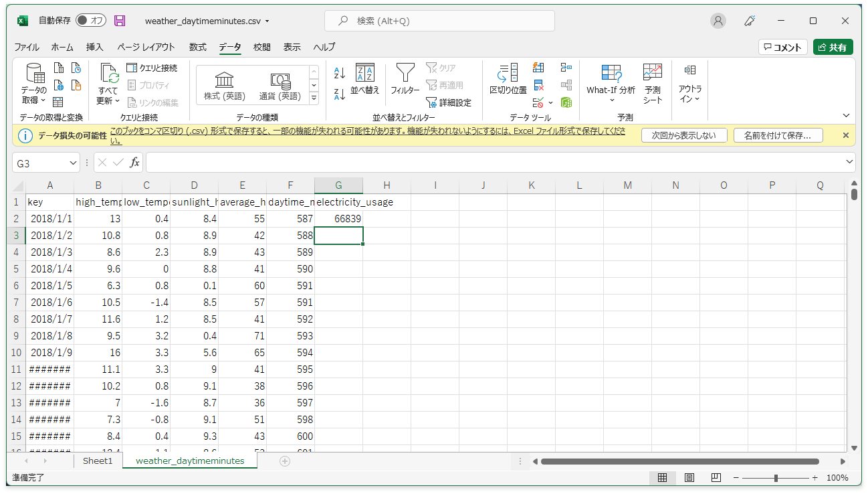This screenshot has height=494, width=868.
Task: Switch to the 挿入 (Insert) tab
Action: point(95,48)
